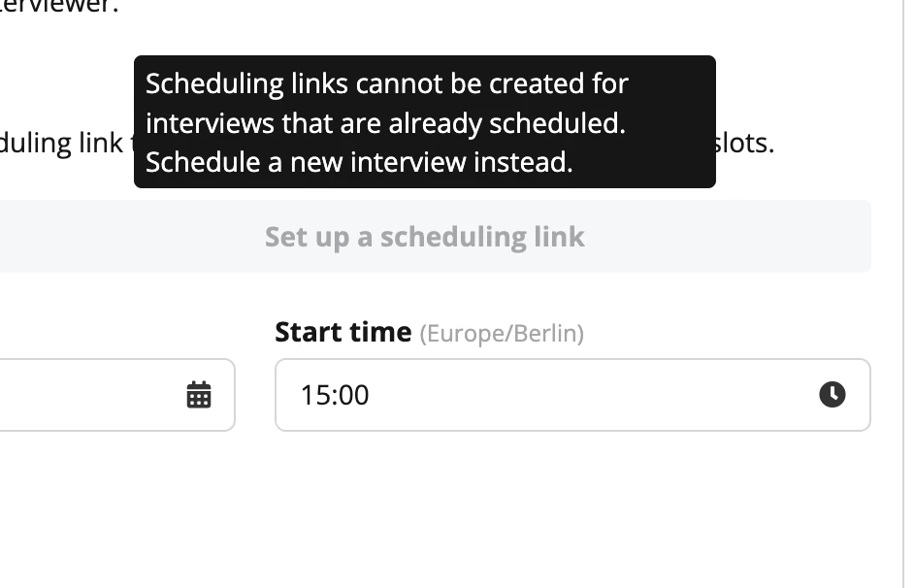Open the date picker calendar icon
The height and width of the screenshot is (588, 914).
[199, 395]
